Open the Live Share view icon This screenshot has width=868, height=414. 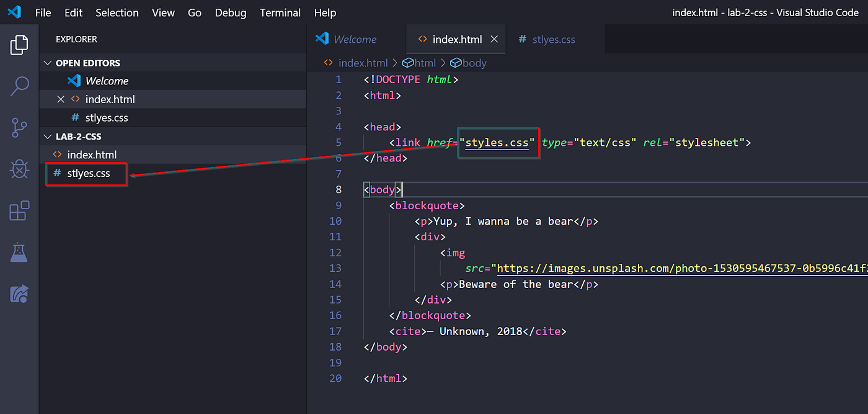click(x=19, y=293)
